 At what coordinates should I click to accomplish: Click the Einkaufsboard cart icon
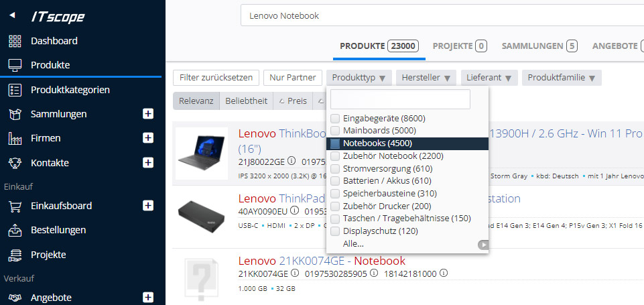click(15, 206)
